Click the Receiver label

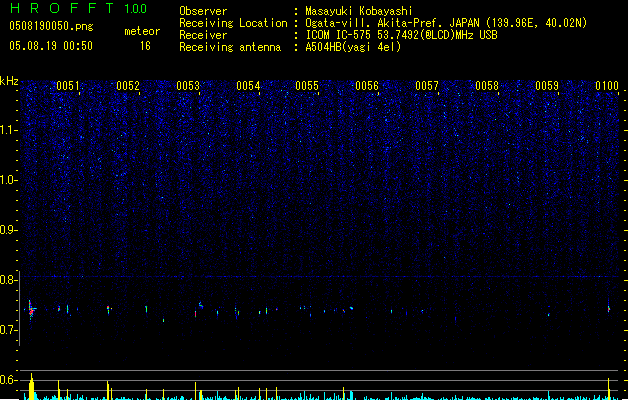click(x=203, y=35)
